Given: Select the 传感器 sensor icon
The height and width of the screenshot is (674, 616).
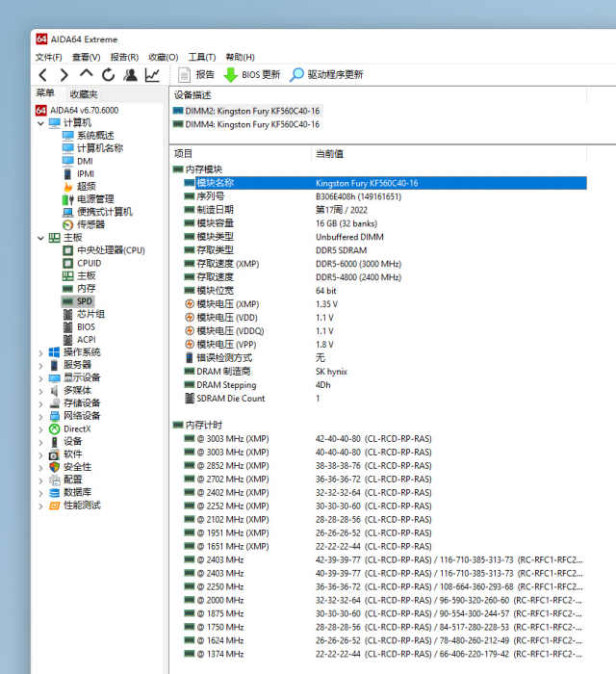Looking at the screenshot, I should pos(68,224).
